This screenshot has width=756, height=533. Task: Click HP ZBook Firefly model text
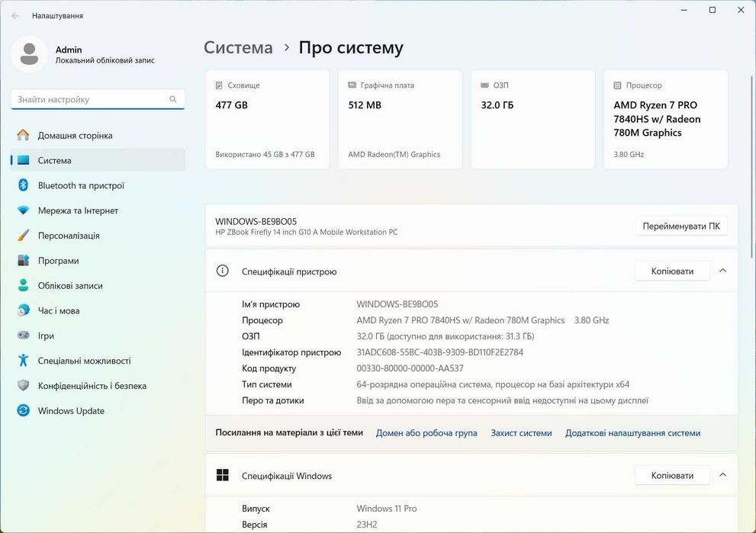point(307,232)
